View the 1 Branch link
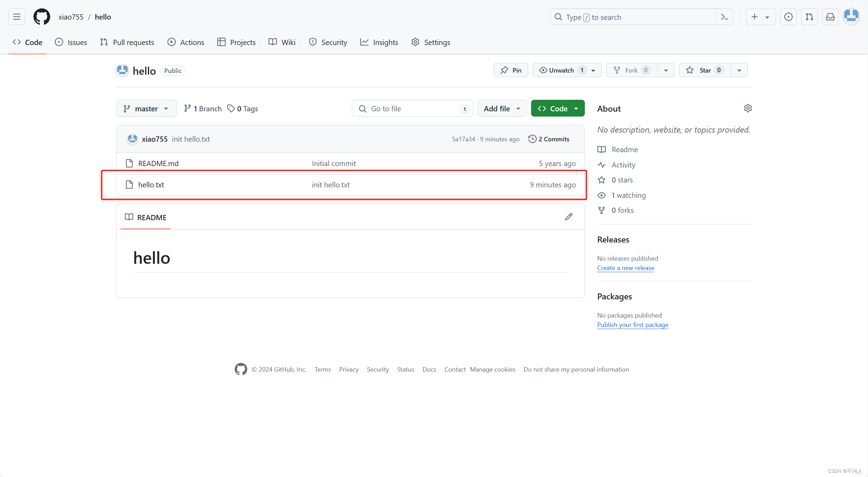 click(203, 109)
